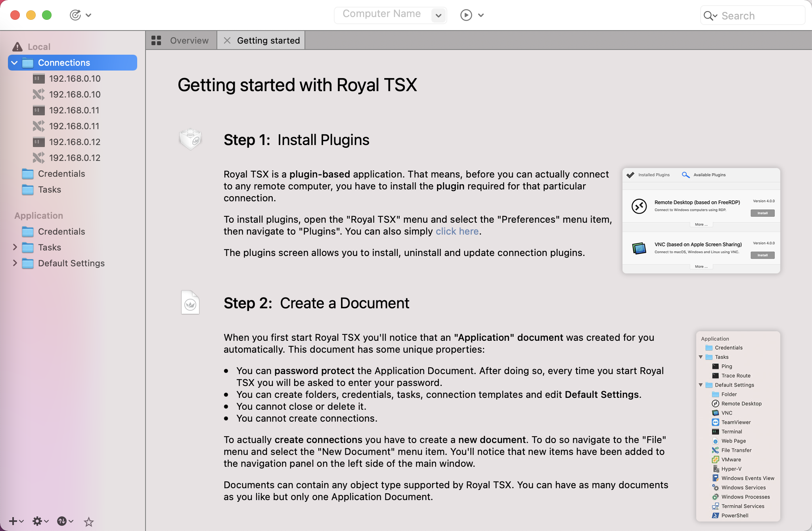
Task: Select the favorites star icon
Action: coord(88,522)
